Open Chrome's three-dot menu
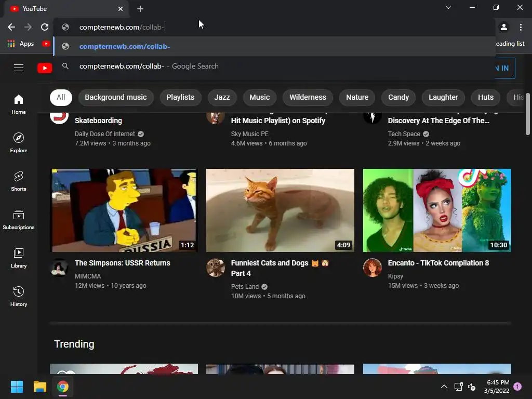Viewport: 532px width, 399px height. click(521, 27)
